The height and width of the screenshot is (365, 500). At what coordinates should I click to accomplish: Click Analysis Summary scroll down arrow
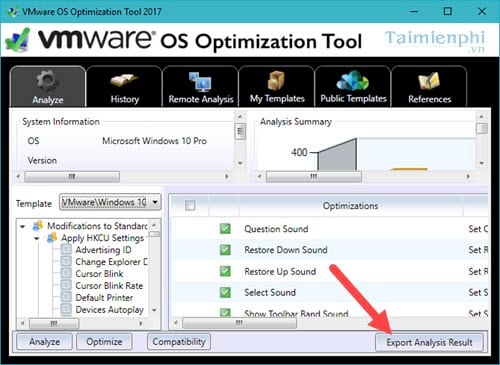click(481, 163)
